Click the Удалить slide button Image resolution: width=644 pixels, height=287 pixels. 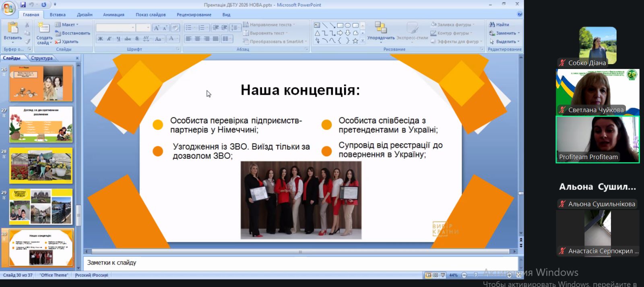tap(67, 42)
